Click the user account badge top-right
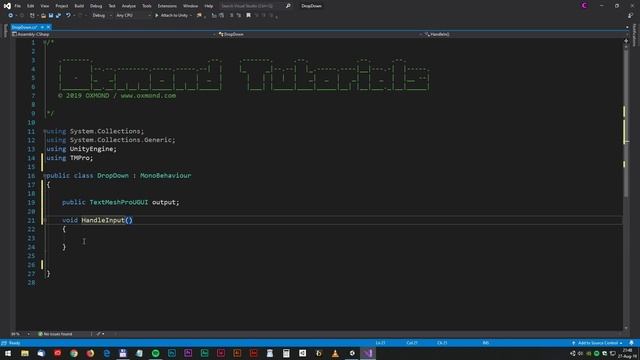640x360 pixels. point(584,6)
